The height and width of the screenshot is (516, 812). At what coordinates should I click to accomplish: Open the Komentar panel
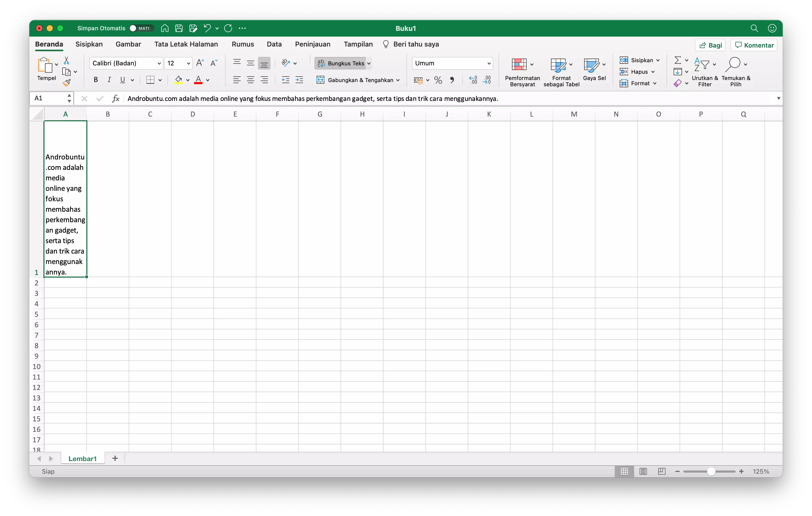point(754,45)
